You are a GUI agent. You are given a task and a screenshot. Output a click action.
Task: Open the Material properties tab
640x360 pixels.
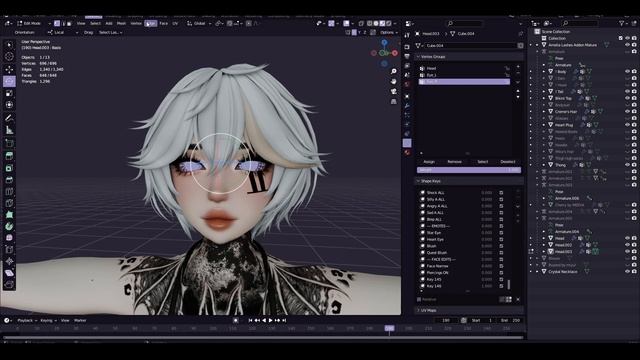(407, 153)
